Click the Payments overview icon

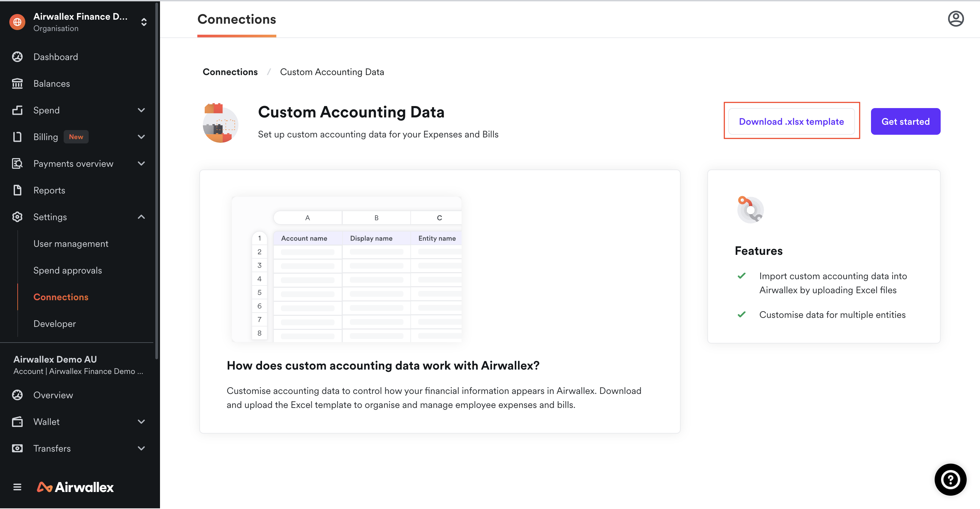(x=17, y=163)
